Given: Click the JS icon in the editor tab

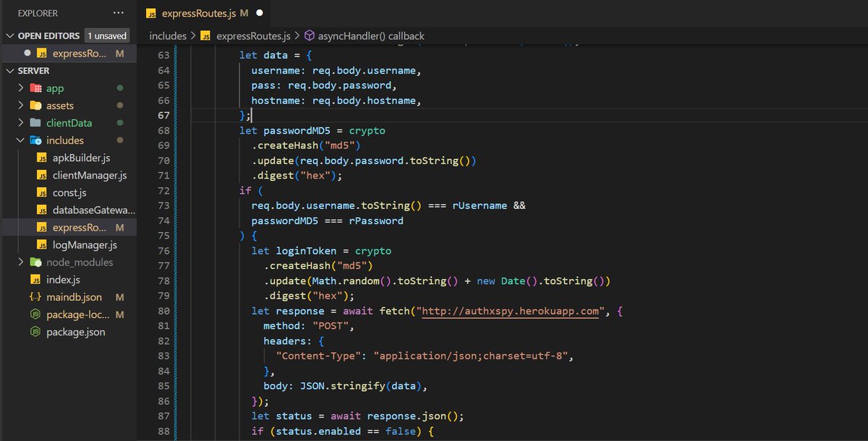Looking at the screenshot, I should (x=151, y=13).
